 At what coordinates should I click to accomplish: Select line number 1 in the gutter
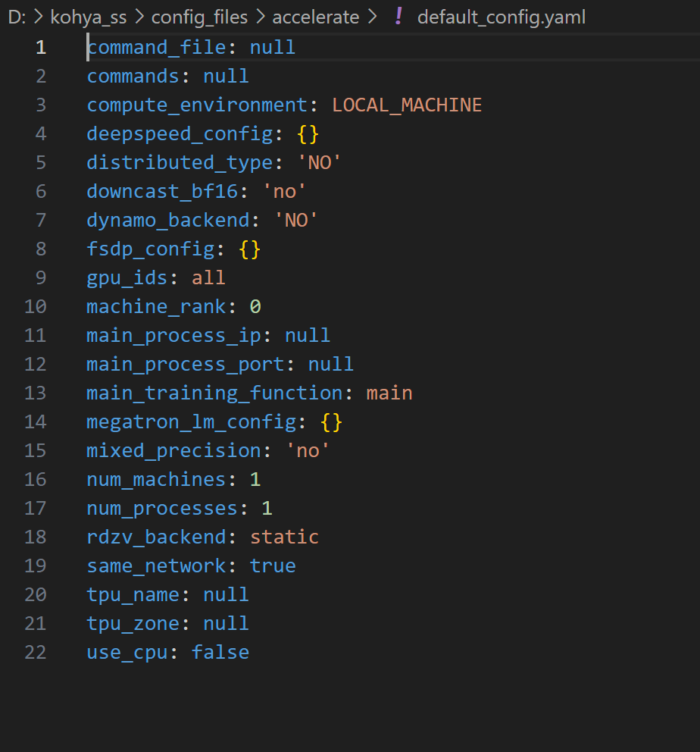[x=40, y=47]
